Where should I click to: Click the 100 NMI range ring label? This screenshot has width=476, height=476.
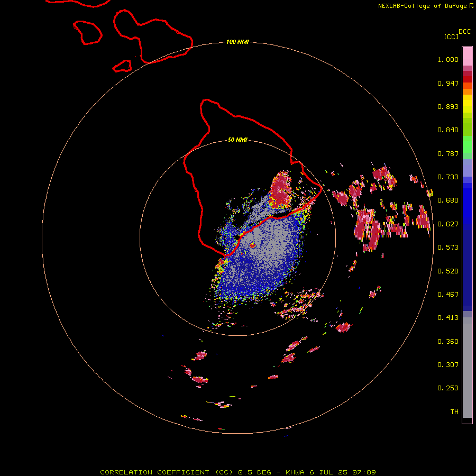pos(237,42)
